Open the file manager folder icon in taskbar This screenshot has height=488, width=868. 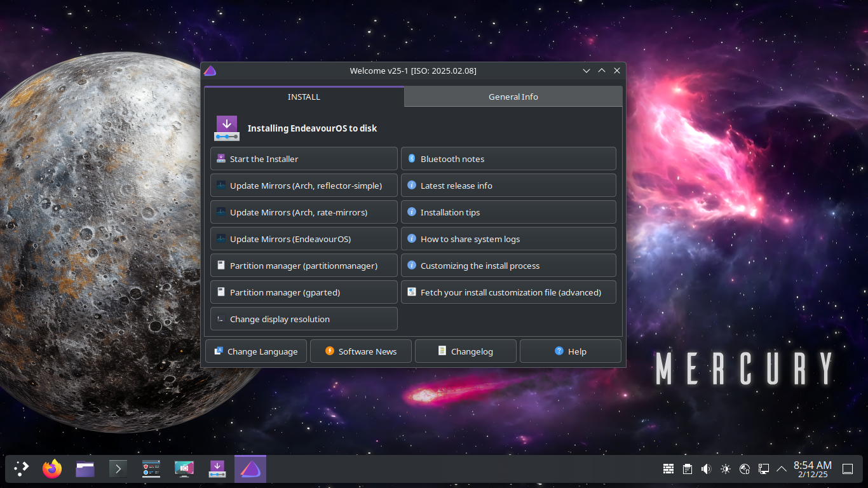(x=85, y=469)
